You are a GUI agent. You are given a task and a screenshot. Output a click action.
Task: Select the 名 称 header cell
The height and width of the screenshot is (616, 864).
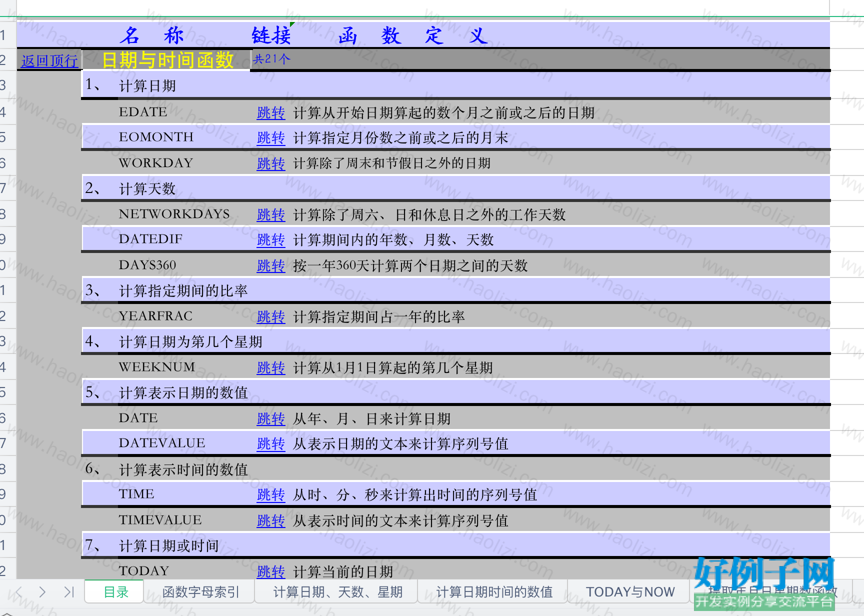pyautogui.click(x=151, y=35)
